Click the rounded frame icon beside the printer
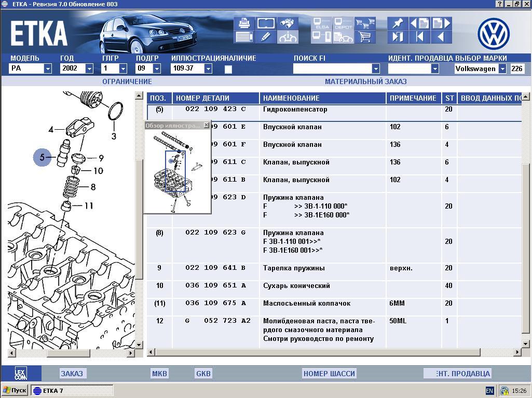 [266, 23]
